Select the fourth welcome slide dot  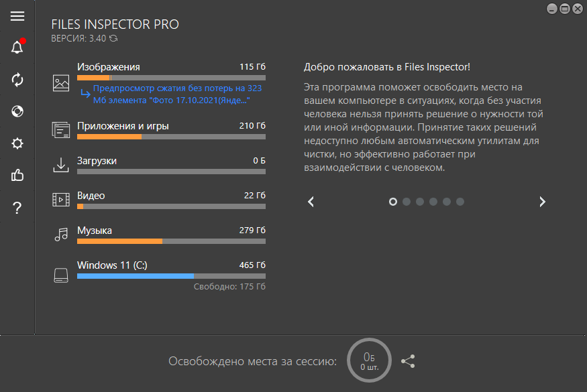coord(433,202)
